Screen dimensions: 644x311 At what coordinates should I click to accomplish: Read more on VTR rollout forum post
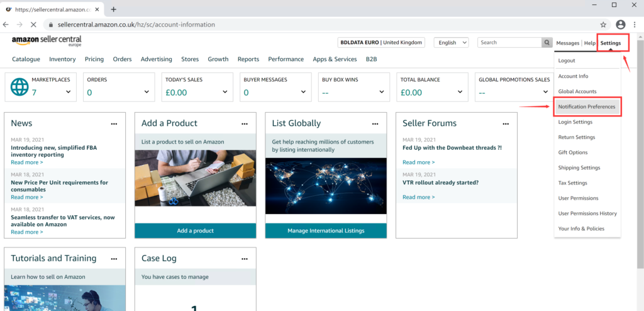(x=418, y=197)
